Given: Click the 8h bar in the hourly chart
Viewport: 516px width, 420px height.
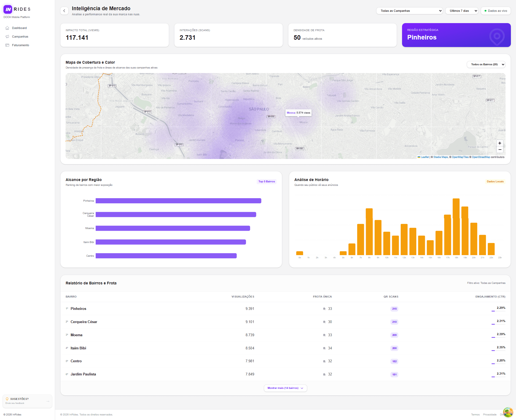Looking at the screenshot, I should pos(369,232).
